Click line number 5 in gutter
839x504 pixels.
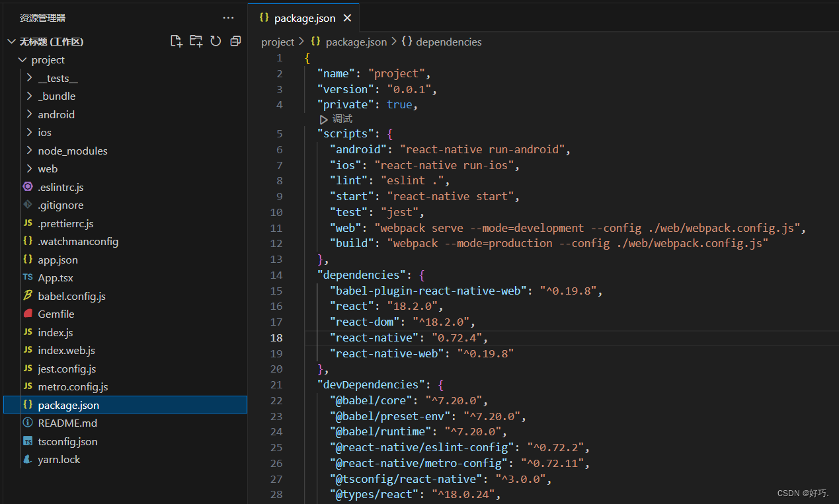280,134
